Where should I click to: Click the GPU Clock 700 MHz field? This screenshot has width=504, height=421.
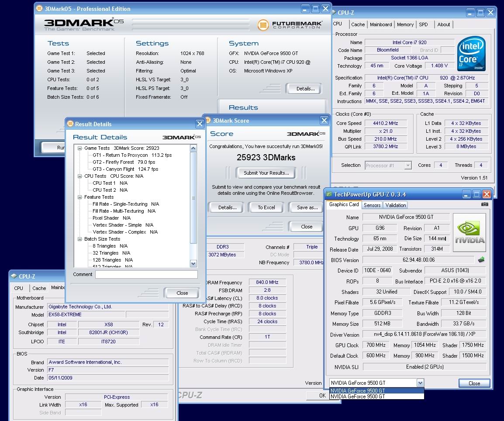point(376,345)
